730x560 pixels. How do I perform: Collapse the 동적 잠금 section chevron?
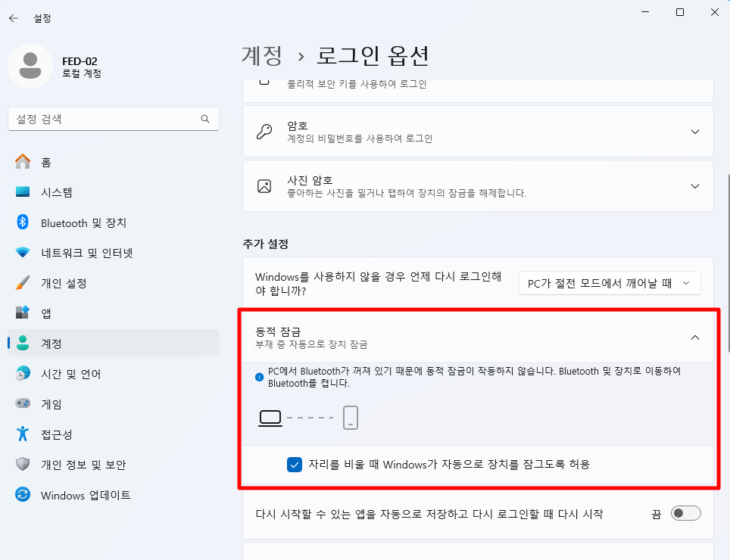coord(695,338)
